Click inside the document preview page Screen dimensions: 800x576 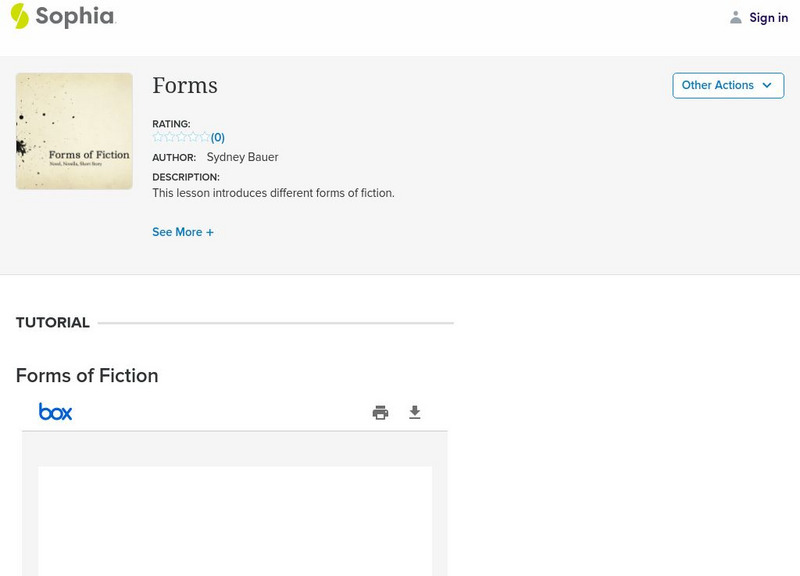click(235, 520)
